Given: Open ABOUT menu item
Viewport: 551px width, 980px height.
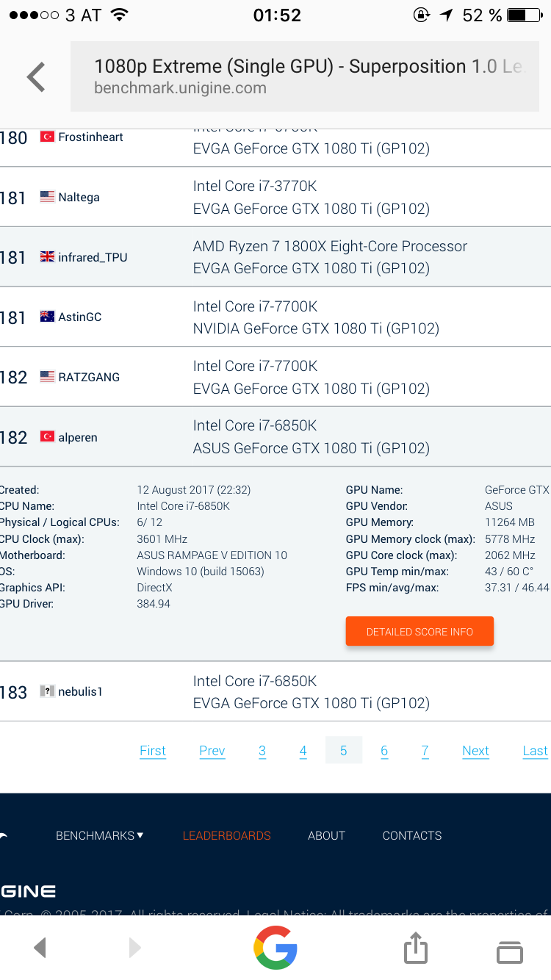Looking at the screenshot, I should pyautogui.click(x=326, y=835).
